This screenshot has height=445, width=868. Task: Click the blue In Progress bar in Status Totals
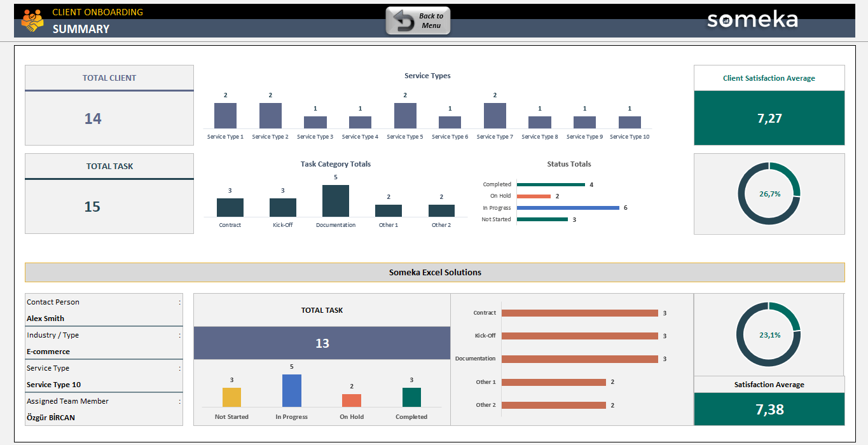coord(568,208)
